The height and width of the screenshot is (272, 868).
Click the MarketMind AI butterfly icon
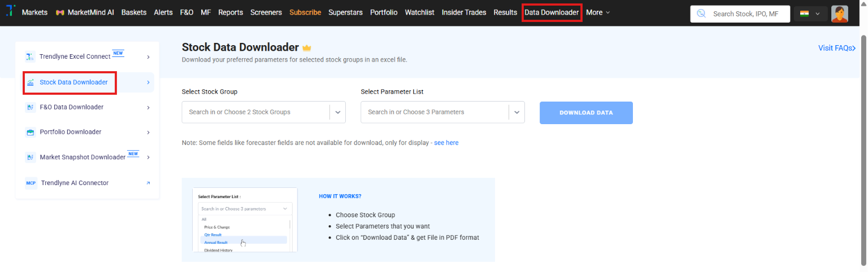[x=60, y=12]
